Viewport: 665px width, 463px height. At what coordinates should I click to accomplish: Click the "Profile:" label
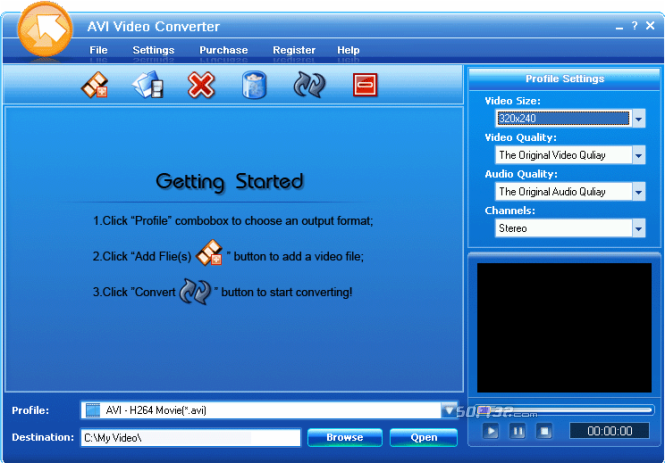30,410
